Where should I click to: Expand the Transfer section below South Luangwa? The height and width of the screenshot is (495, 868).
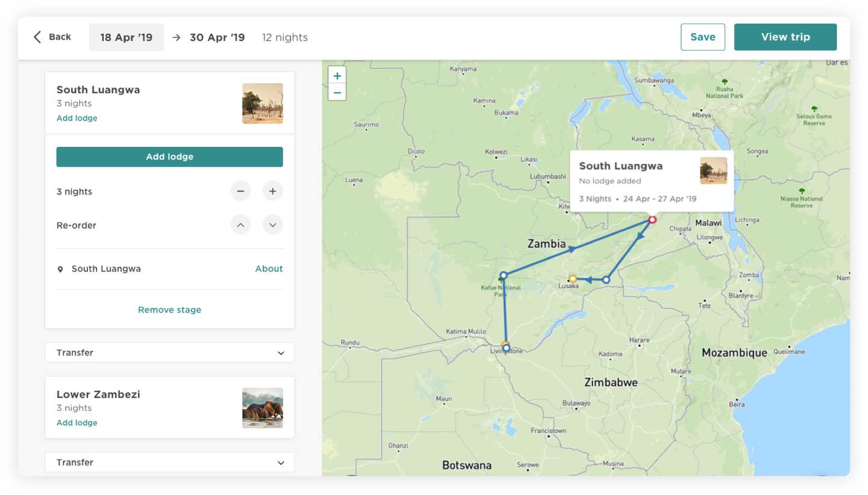coord(169,353)
